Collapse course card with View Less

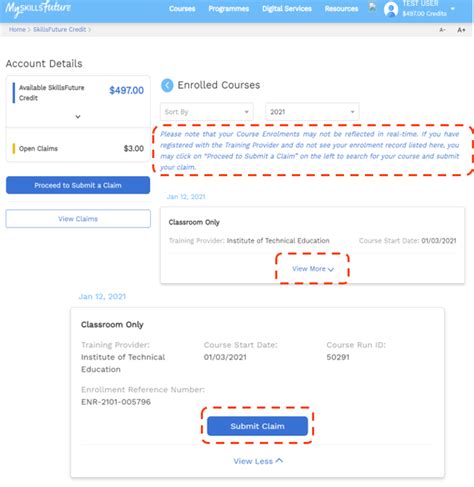point(258,461)
